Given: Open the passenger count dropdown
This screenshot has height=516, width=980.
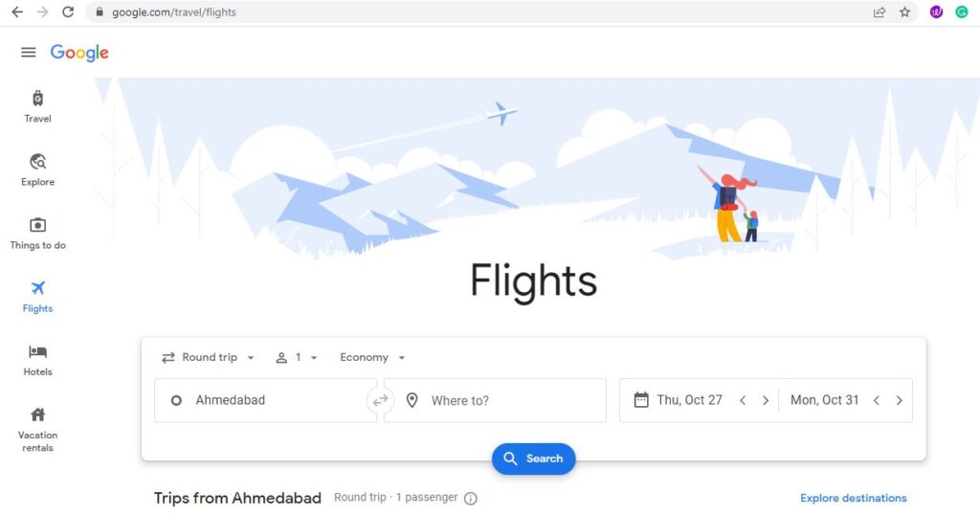Looking at the screenshot, I should pos(297,357).
